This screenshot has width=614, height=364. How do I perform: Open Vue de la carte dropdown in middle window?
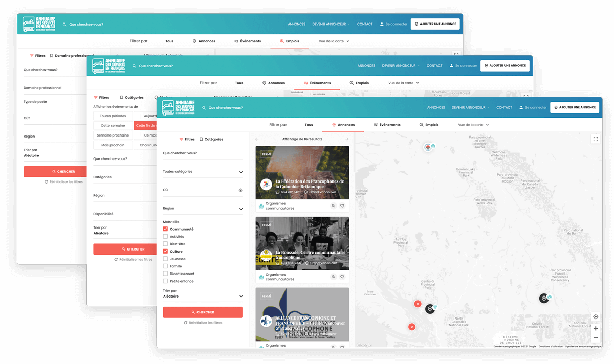(404, 83)
